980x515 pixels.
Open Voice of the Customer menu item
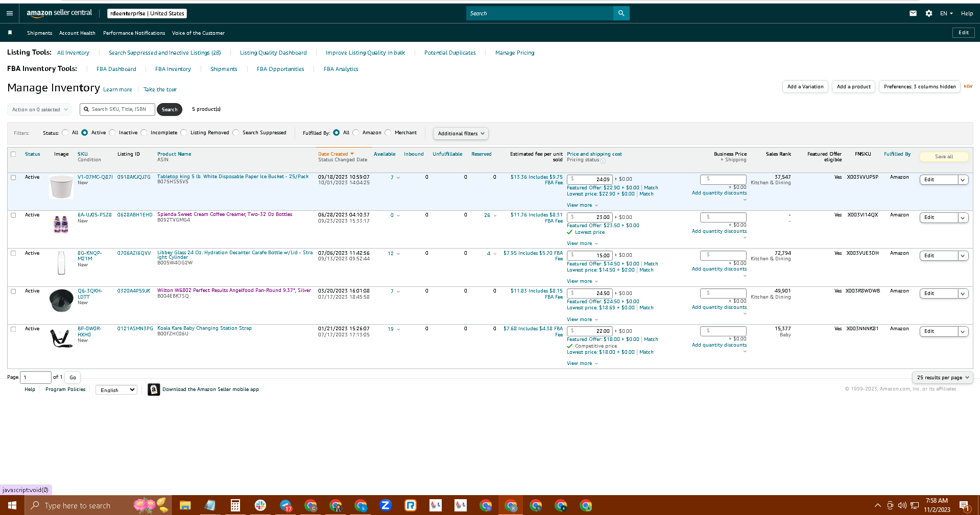(x=198, y=33)
